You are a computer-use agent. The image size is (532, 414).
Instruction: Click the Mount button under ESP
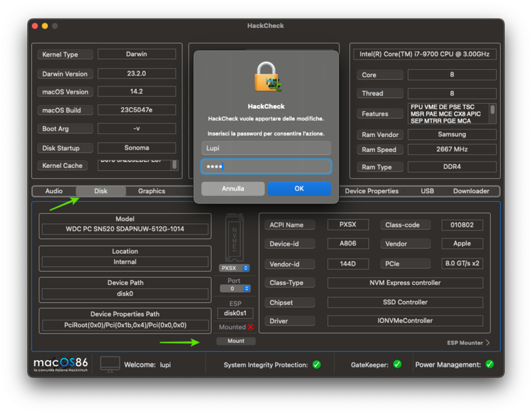click(x=235, y=341)
